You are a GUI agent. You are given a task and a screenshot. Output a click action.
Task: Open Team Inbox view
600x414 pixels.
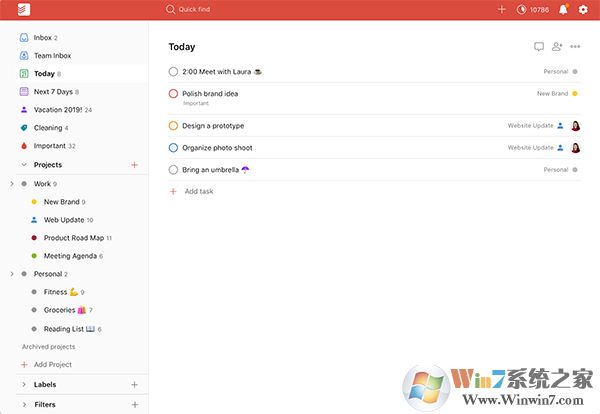click(x=52, y=55)
